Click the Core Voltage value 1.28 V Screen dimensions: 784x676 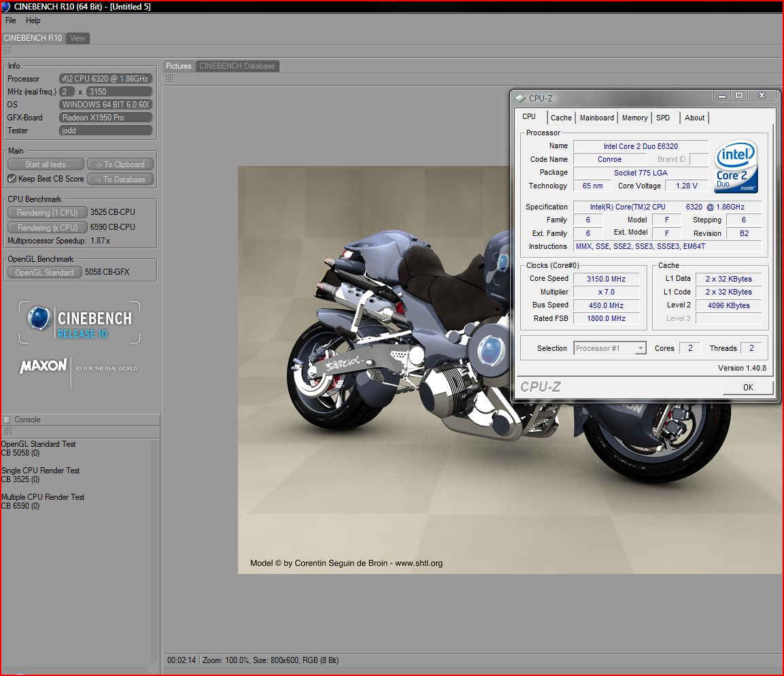tap(687, 186)
